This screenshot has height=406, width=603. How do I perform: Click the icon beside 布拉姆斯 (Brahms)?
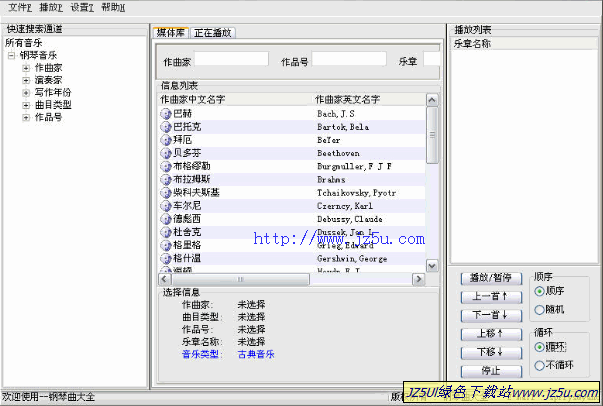(166, 179)
